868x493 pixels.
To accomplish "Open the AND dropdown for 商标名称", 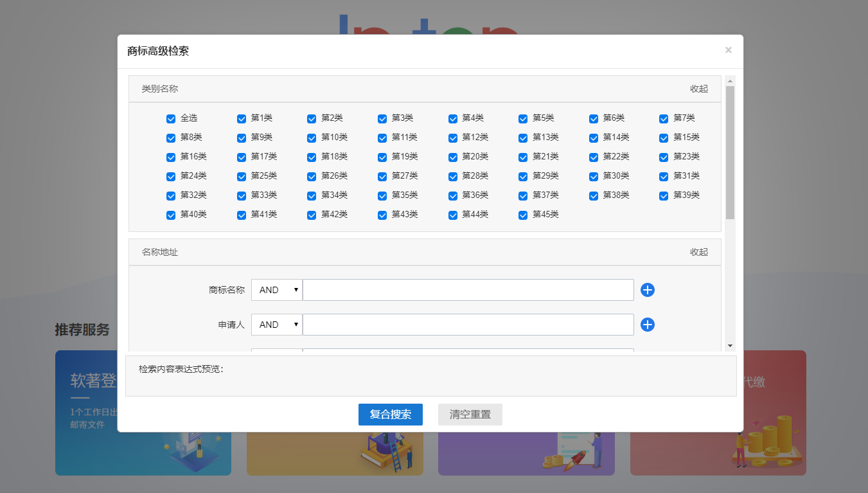I will pos(277,290).
